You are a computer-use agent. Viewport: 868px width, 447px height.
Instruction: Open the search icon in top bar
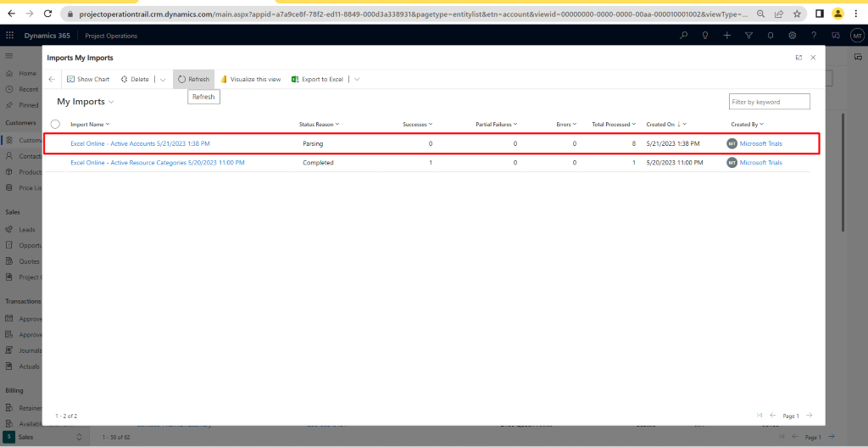pos(684,36)
